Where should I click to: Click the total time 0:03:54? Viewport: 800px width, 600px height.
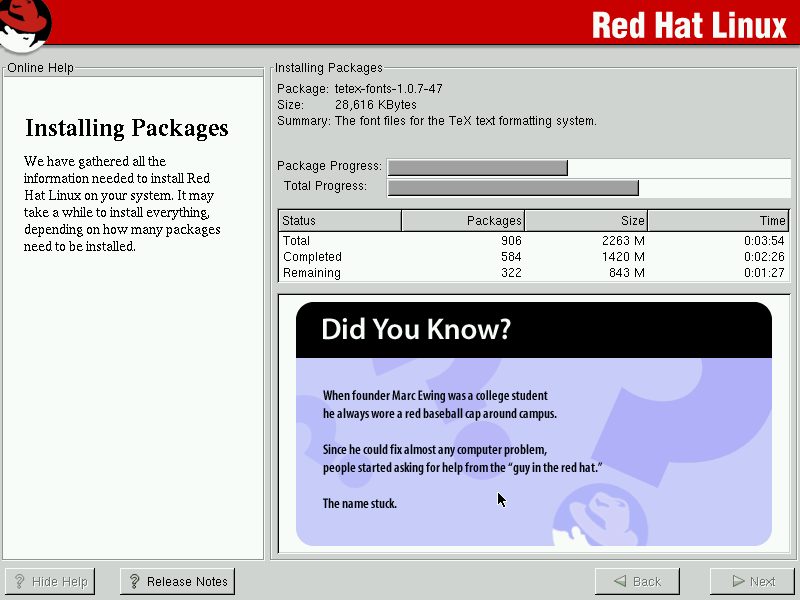[764, 240]
